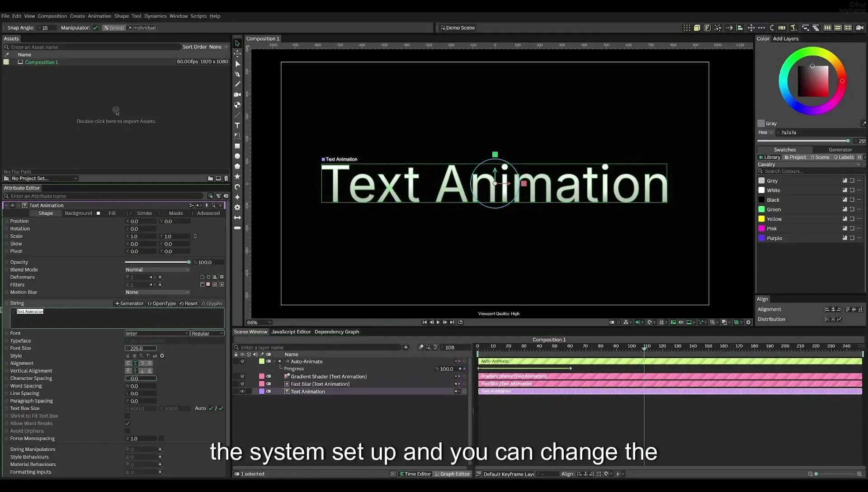
Task: Open the Motion Blur dropdown
Action: pyautogui.click(x=157, y=292)
